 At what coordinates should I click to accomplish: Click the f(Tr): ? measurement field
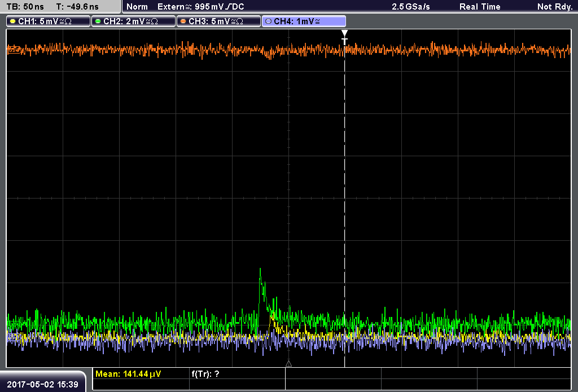pos(205,374)
